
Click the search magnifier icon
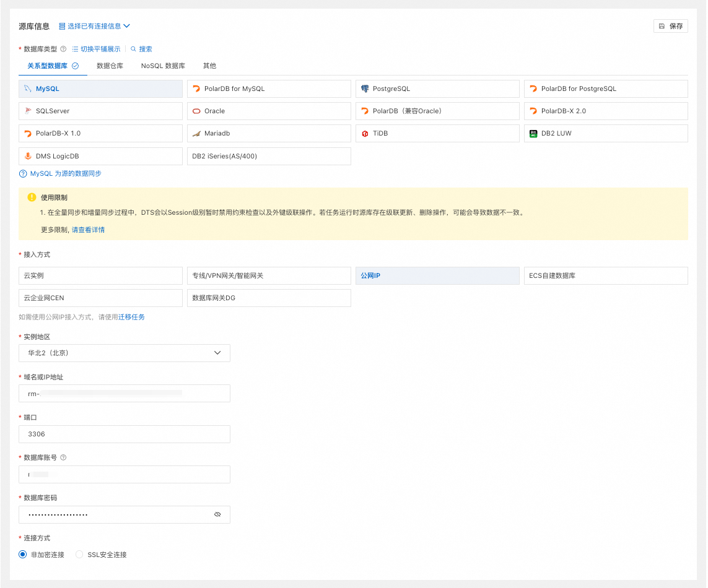pos(133,49)
